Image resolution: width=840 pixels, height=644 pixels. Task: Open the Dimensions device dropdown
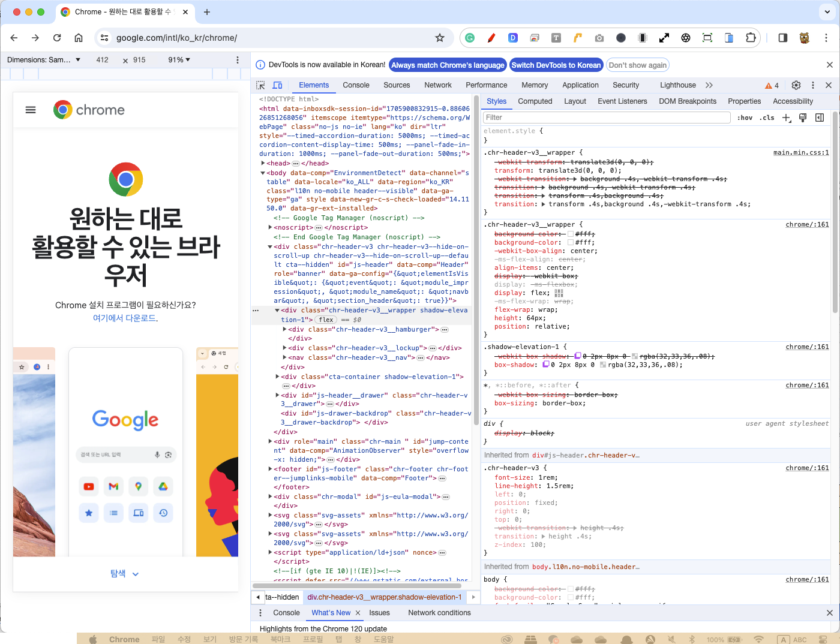44,60
